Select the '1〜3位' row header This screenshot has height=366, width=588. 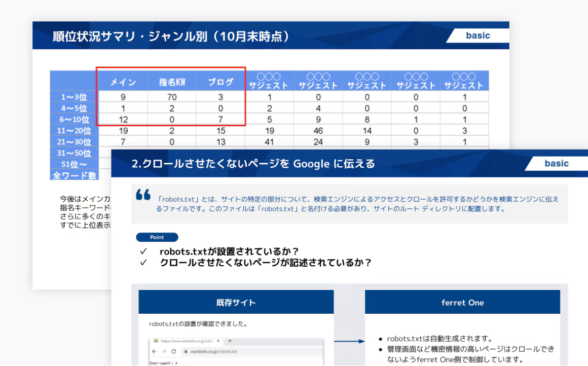(75, 96)
